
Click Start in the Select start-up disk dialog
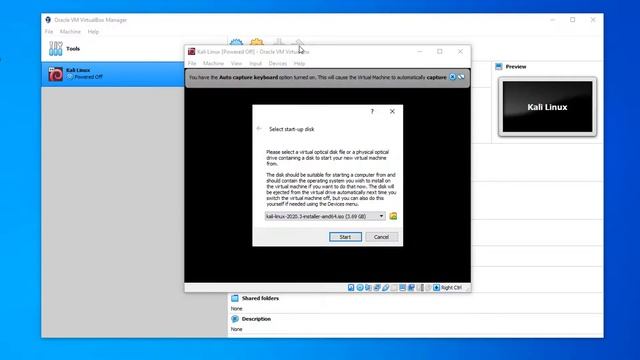pos(345,237)
